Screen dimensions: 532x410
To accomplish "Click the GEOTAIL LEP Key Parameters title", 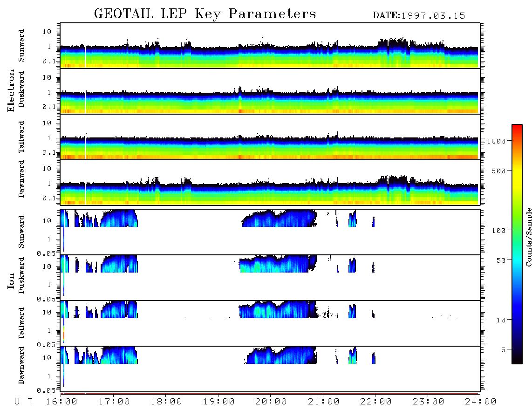I will pyautogui.click(x=205, y=14).
